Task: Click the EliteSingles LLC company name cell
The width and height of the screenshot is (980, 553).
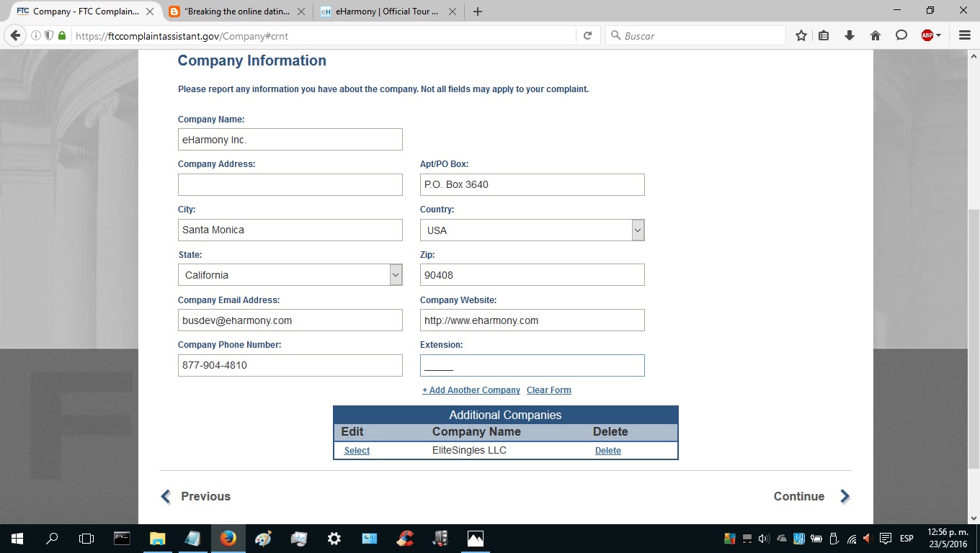Action: (x=469, y=450)
